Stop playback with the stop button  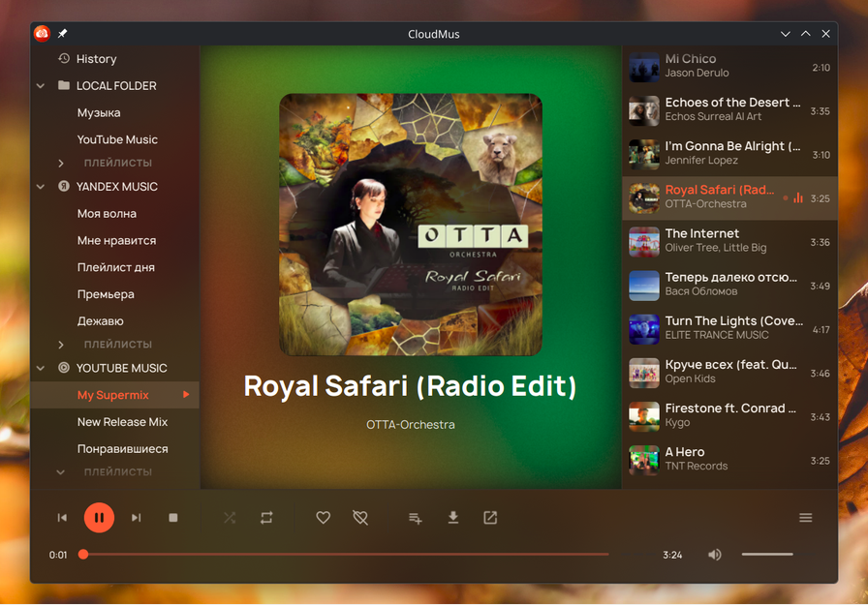click(x=173, y=518)
